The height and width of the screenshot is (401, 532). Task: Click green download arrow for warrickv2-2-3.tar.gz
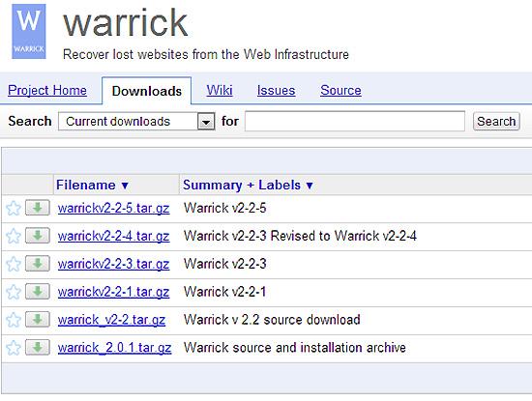point(38,264)
